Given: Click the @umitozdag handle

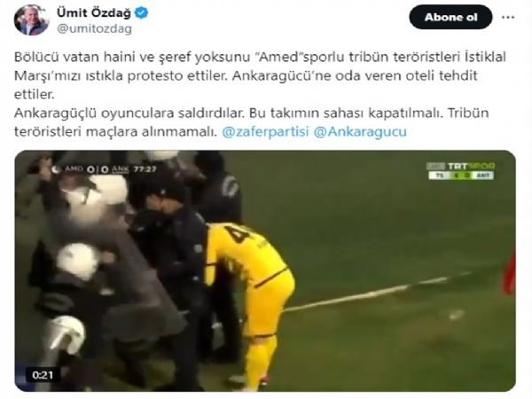Looking at the screenshot, I should [x=94, y=29].
